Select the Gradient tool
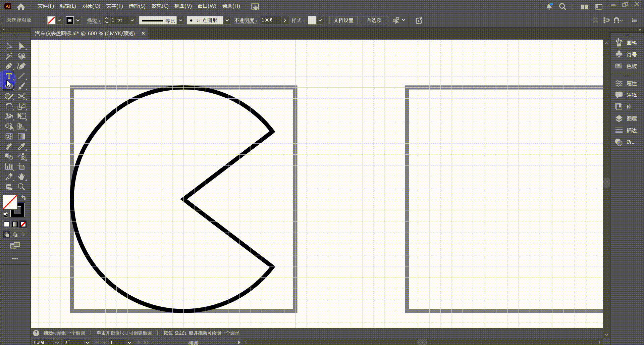Image resolution: width=644 pixels, height=345 pixels. point(21,137)
